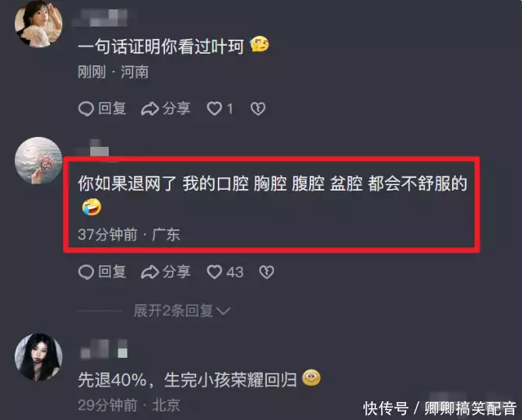Expand 展开2条回复 replies

point(181,311)
